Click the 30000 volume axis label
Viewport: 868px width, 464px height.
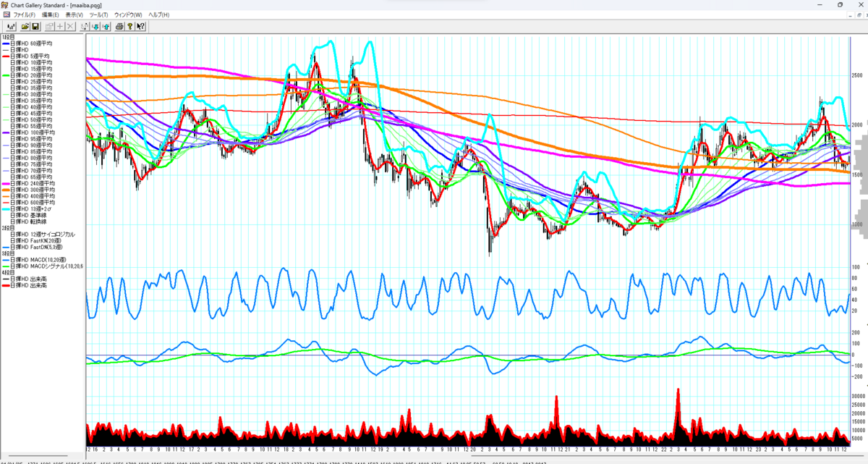(859, 396)
